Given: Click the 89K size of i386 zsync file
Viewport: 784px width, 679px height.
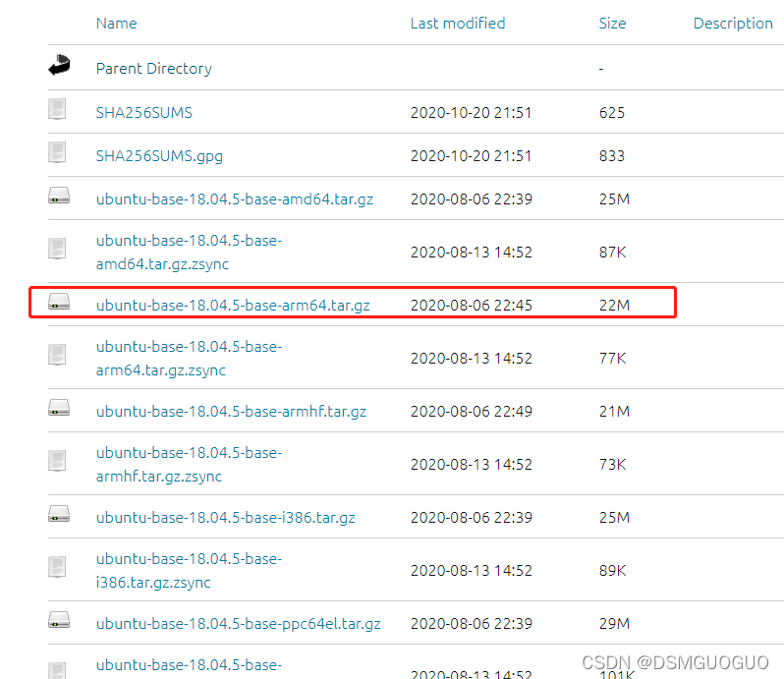Looking at the screenshot, I should [612, 570].
